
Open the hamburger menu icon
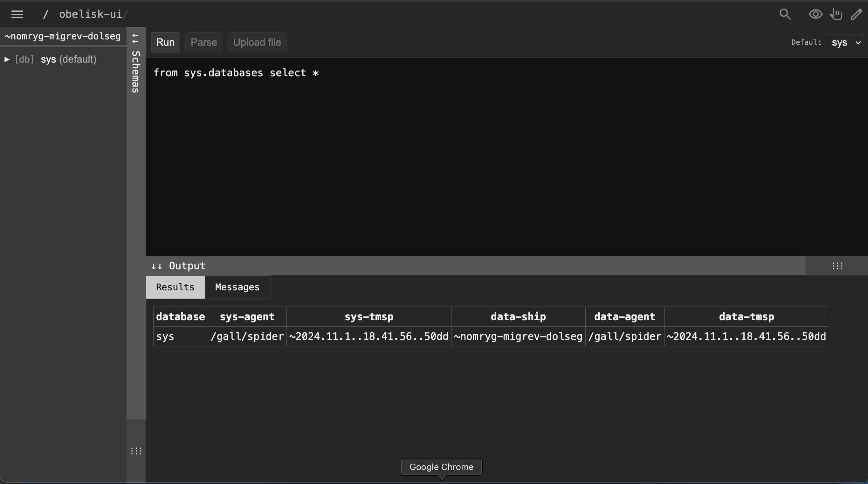click(x=17, y=14)
